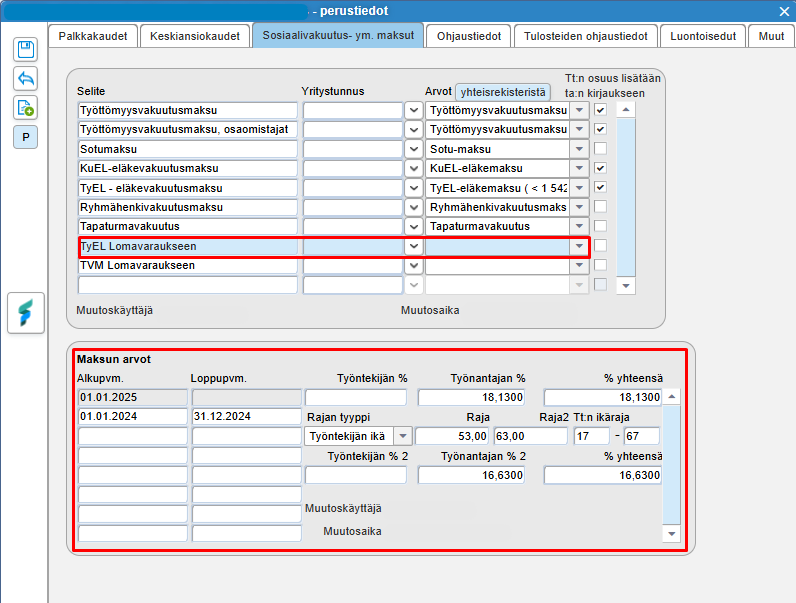This screenshot has height=603, width=796.
Task: Open Arvot dropdown showing Sotu-maksu
Action: coord(579,149)
